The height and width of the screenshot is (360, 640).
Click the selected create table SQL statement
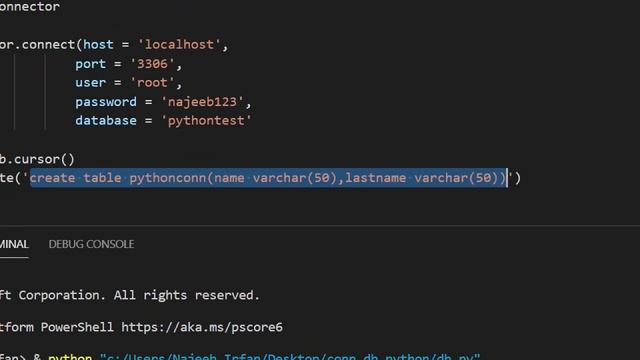tap(268, 178)
